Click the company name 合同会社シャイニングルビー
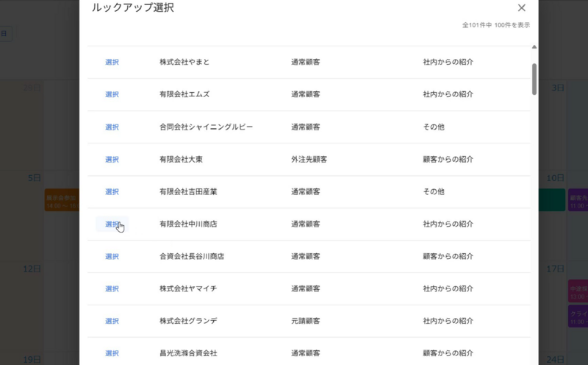 tap(206, 127)
